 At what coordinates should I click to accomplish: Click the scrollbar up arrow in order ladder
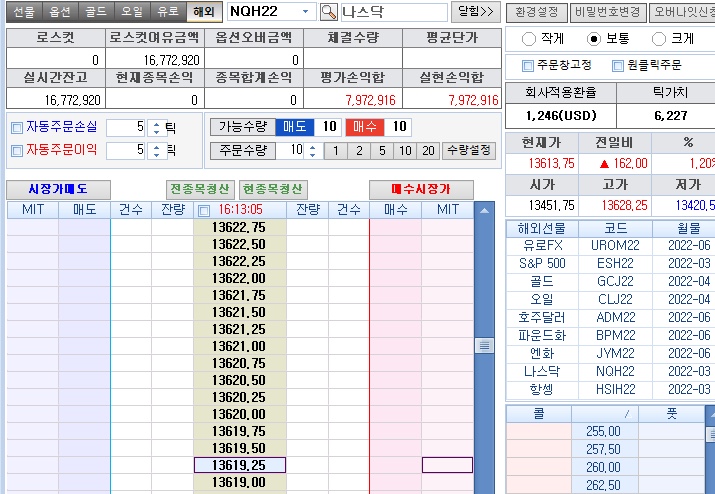[x=485, y=211]
